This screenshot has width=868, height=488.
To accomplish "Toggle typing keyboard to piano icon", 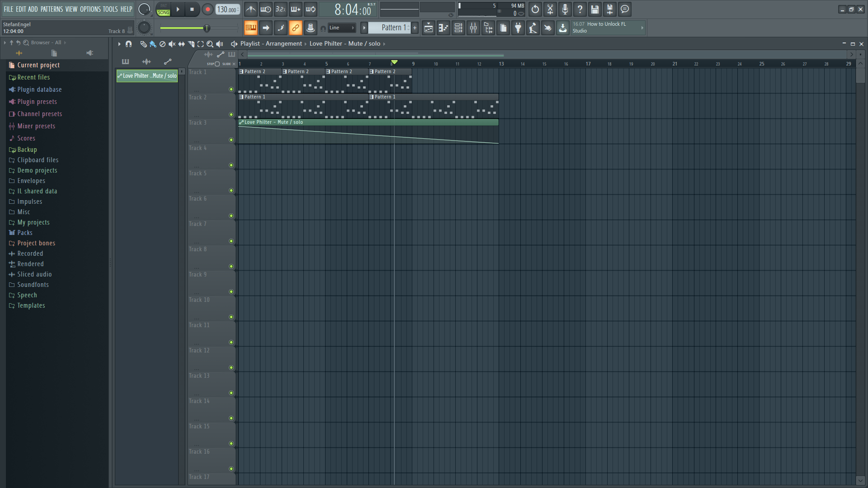I will tap(251, 28).
